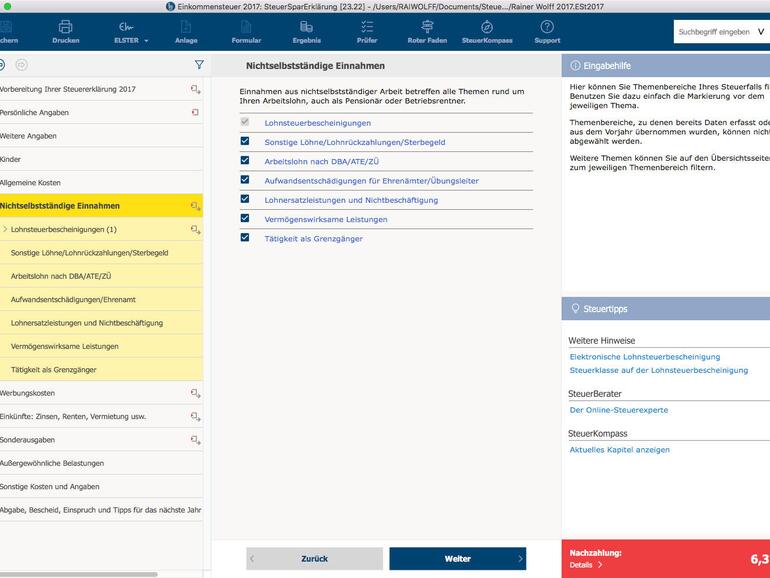The image size is (770, 578).
Task: Open Elektronische Lohnsteuerbescheinigung link
Action: [x=644, y=357]
